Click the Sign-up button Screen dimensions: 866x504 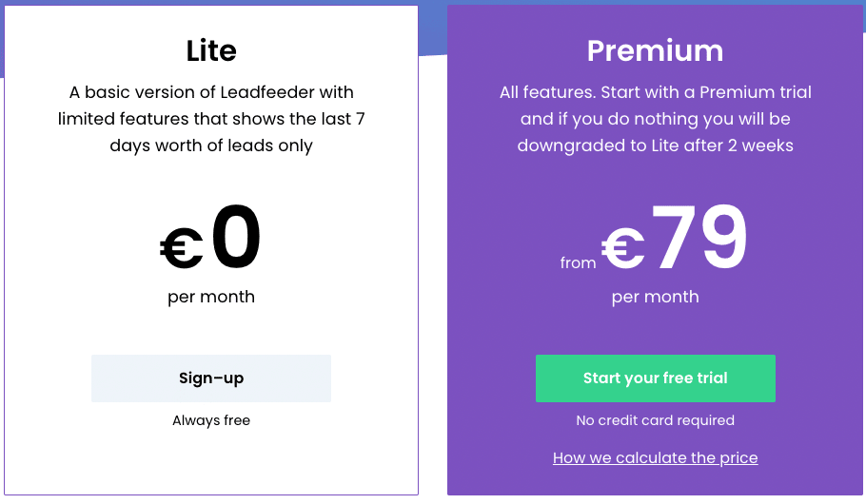pos(211,378)
